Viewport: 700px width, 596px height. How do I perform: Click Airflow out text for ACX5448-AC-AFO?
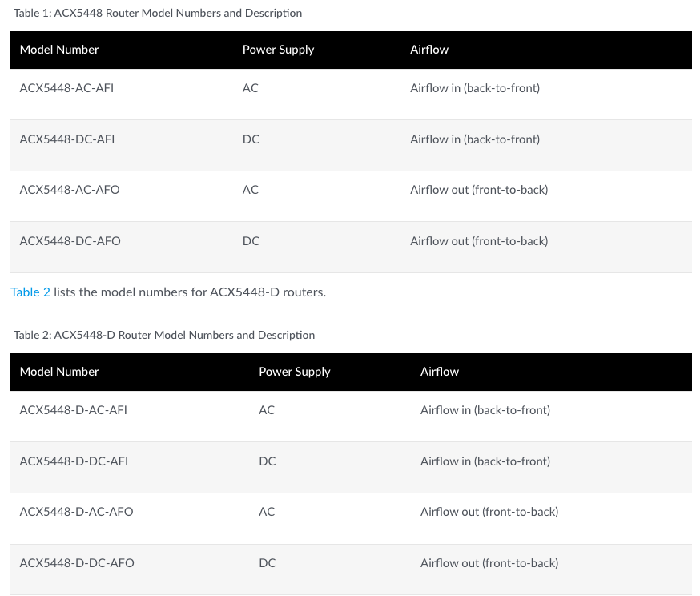tap(479, 190)
